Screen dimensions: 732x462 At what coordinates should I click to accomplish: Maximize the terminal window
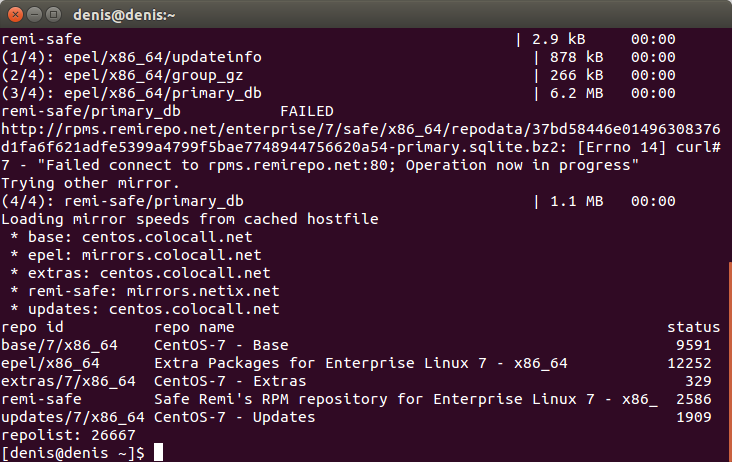click(54, 15)
